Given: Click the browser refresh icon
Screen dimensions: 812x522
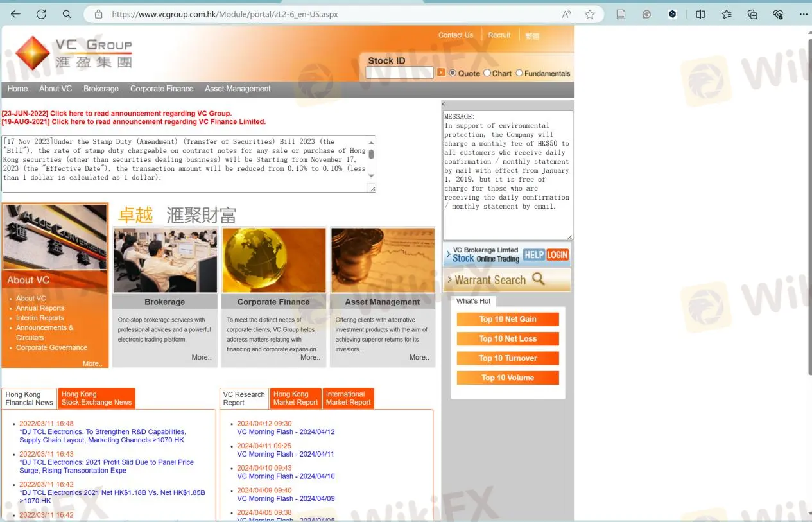Looking at the screenshot, I should pos(41,14).
